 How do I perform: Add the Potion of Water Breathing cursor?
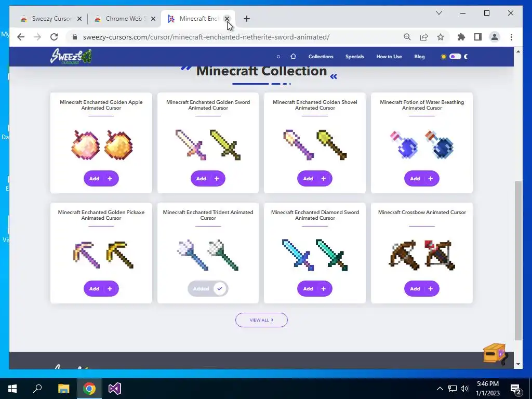pos(422,179)
